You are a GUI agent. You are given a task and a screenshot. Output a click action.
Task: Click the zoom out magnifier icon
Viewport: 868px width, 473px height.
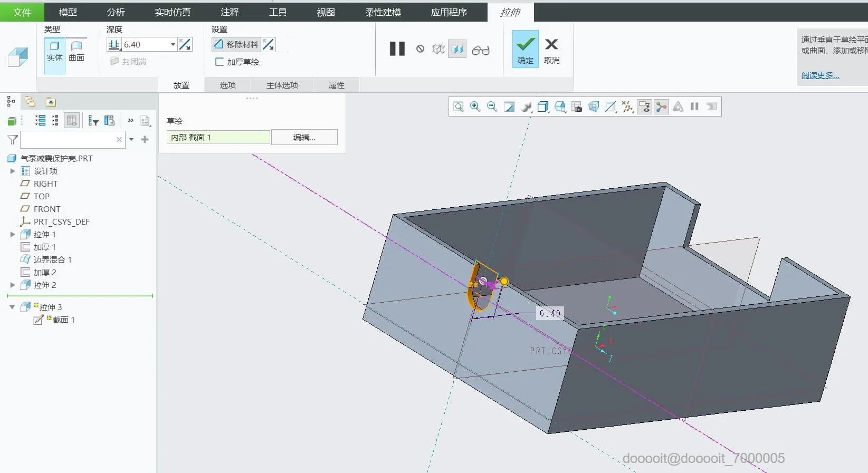pyautogui.click(x=492, y=107)
